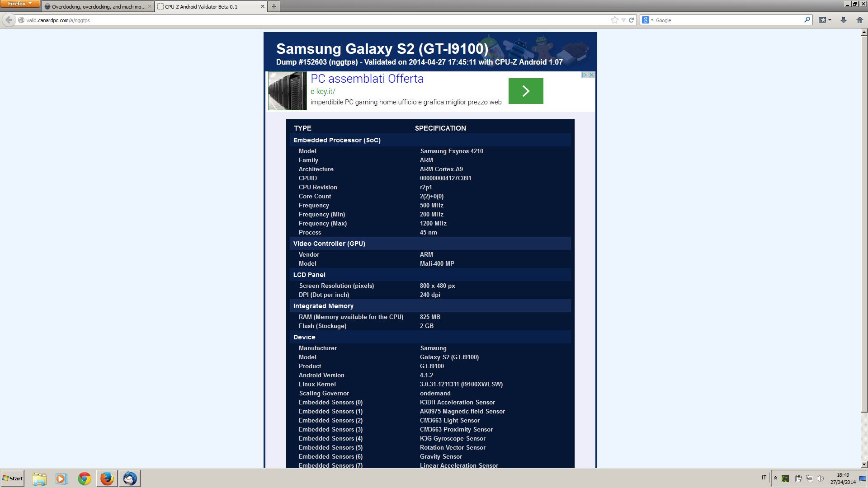868x488 pixels.
Task: Click the e-key.it ad URL
Action: coord(323,91)
